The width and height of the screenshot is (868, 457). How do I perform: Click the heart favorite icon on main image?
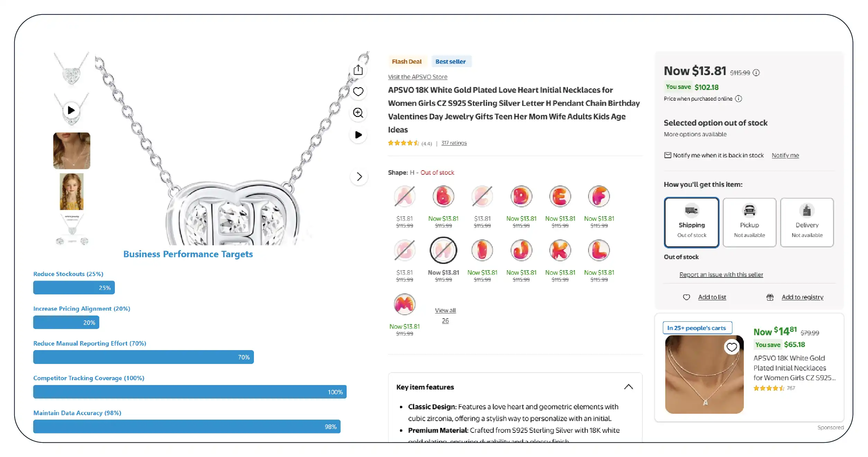[358, 92]
